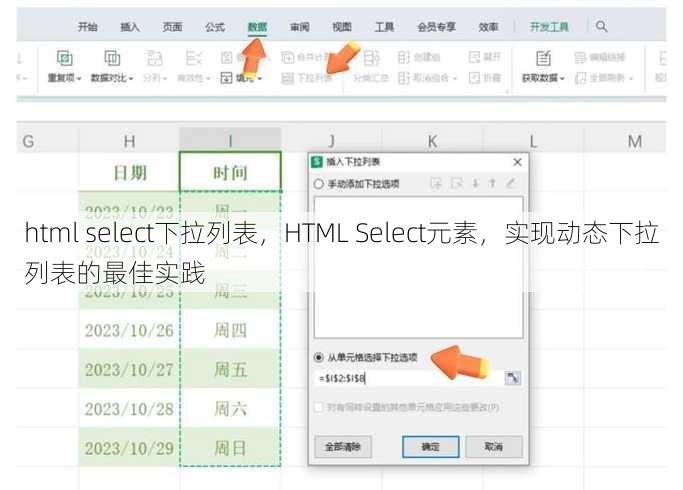Select the 公式 ribbon tab

pos(215,27)
